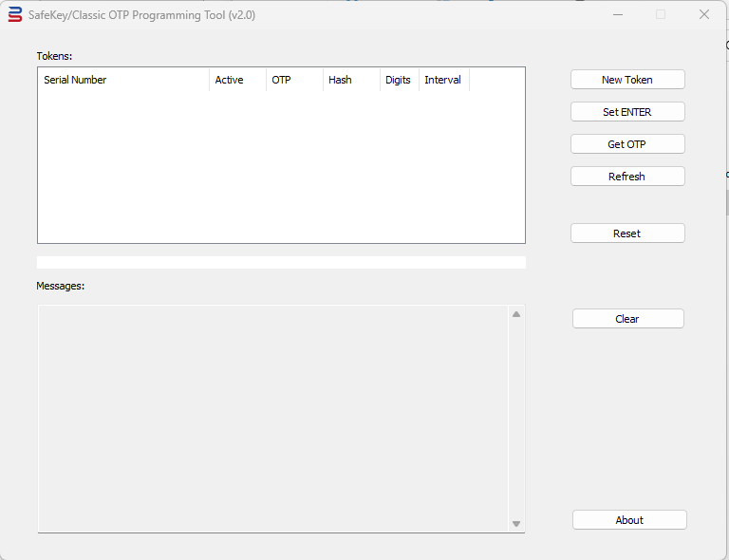The image size is (729, 560).
Task: Click the SafeKey app icon in title bar
Action: [14, 14]
